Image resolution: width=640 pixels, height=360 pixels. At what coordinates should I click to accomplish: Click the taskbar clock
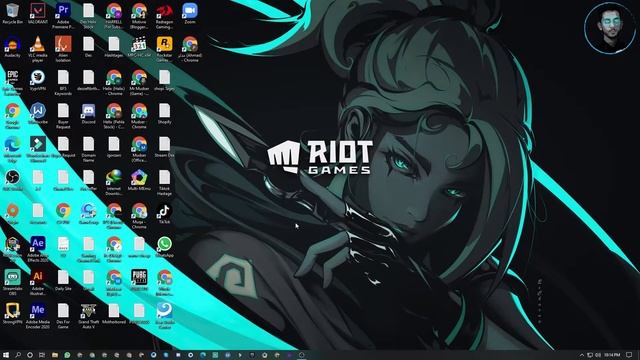[x=612, y=355]
